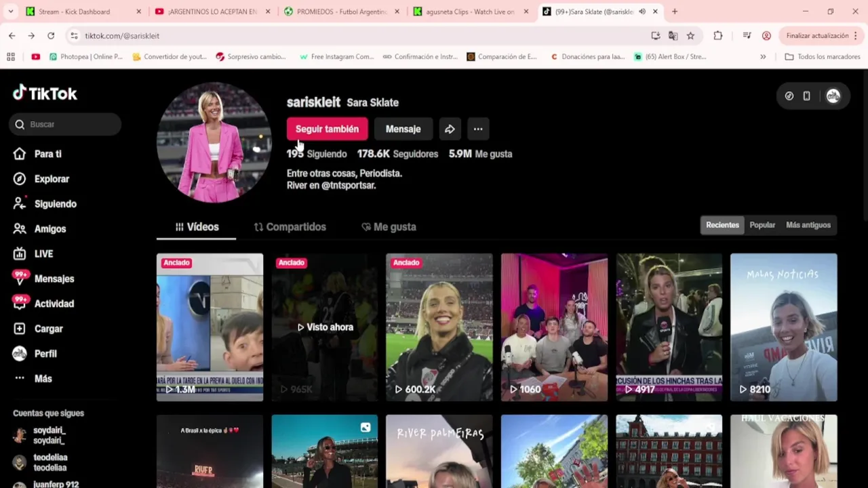Click the Seguir también button

click(x=327, y=129)
